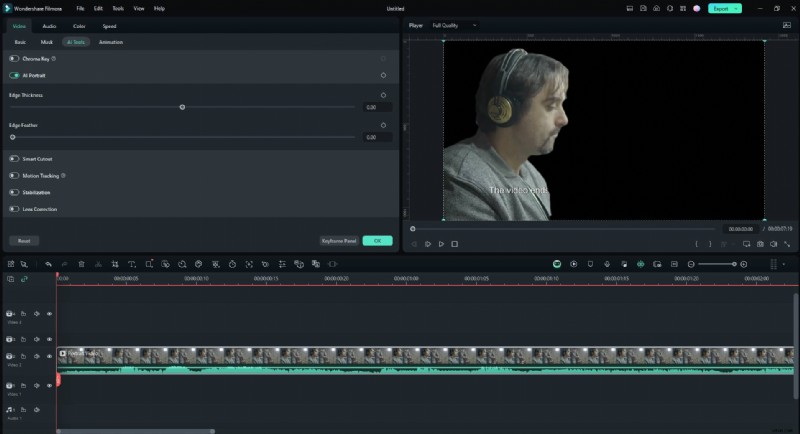The height and width of the screenshot is (434, 800).
Task: Select the Crop tool in timeline toolbar
Action: coord(115,264)
